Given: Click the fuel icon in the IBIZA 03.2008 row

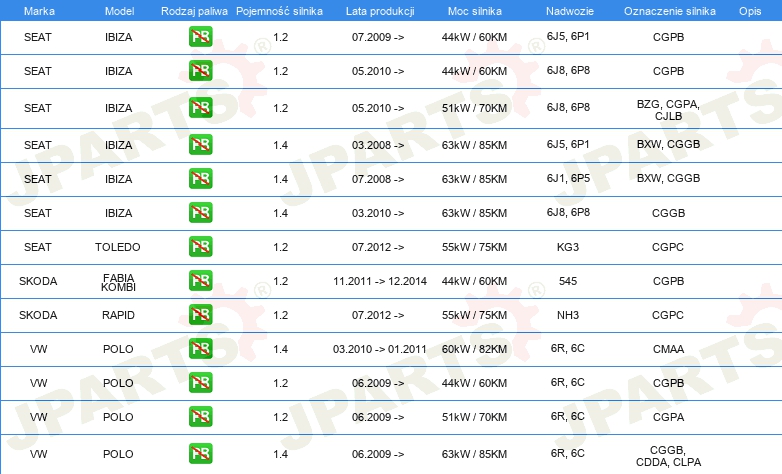Looking at the screenshot, I should click(200, 144).
